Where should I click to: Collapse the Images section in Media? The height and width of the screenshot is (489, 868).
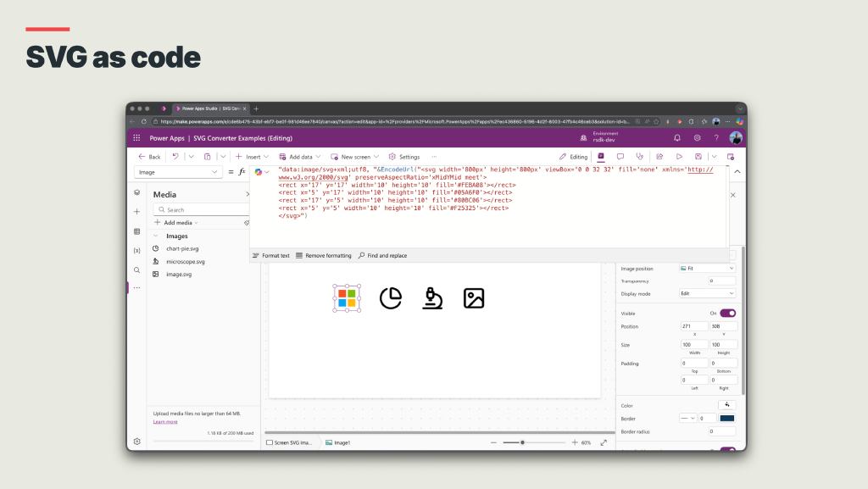click(x=155, y=236)
